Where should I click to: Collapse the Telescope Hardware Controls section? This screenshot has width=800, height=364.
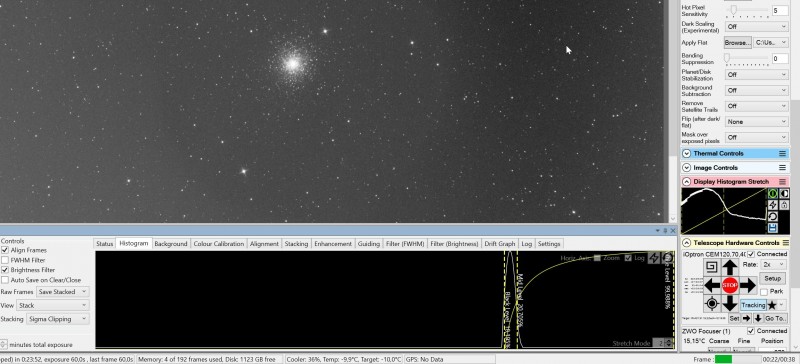(687, 243)
